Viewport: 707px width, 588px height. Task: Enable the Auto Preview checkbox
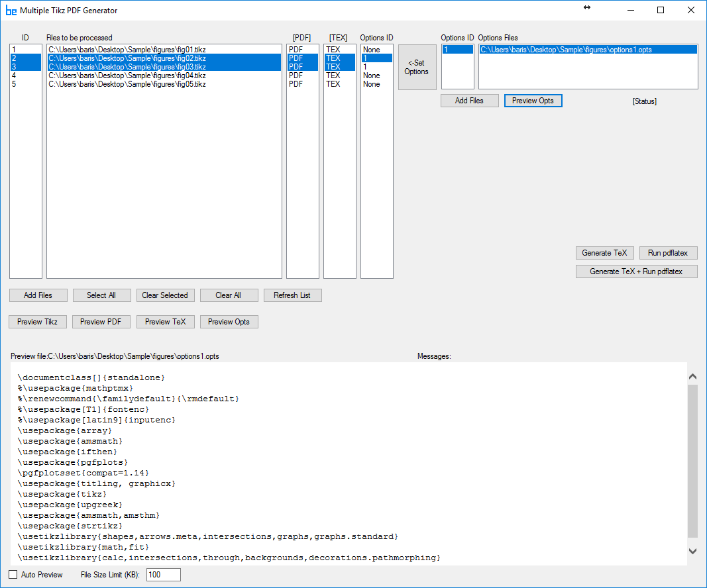13,575
